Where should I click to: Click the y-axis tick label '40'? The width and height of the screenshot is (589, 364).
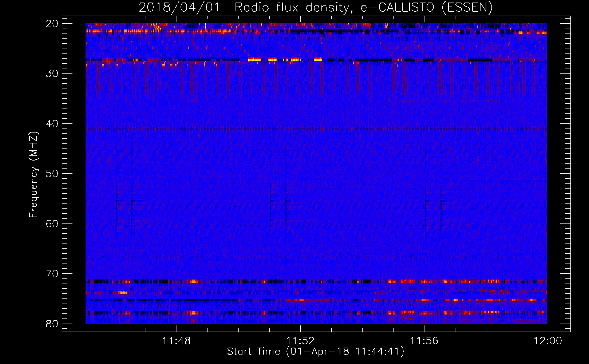pyautogui.click(x=52, y=124)
